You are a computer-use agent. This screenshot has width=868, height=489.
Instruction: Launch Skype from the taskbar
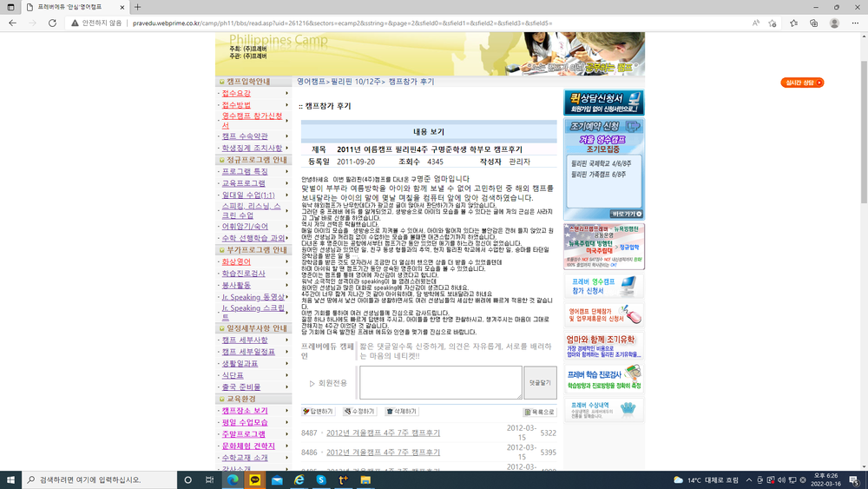(x=321, y=479)
